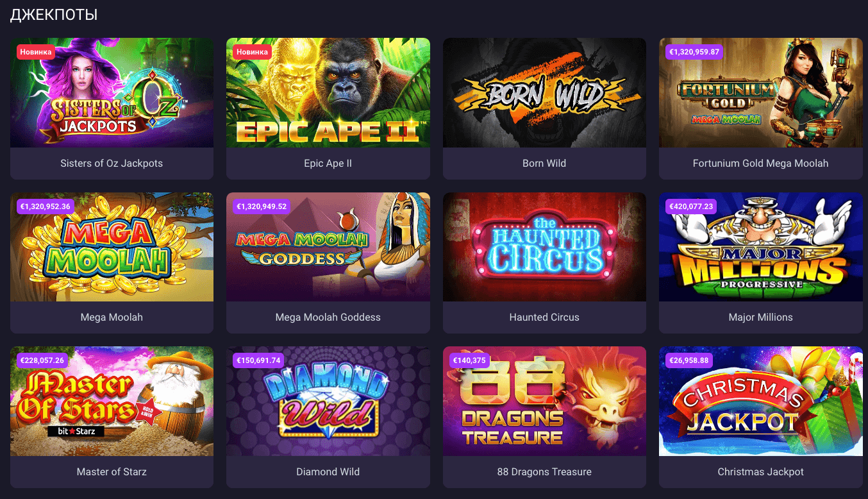Open the Epic Ape II game image
Screen dimensions: 868x499
pos(328,93)
